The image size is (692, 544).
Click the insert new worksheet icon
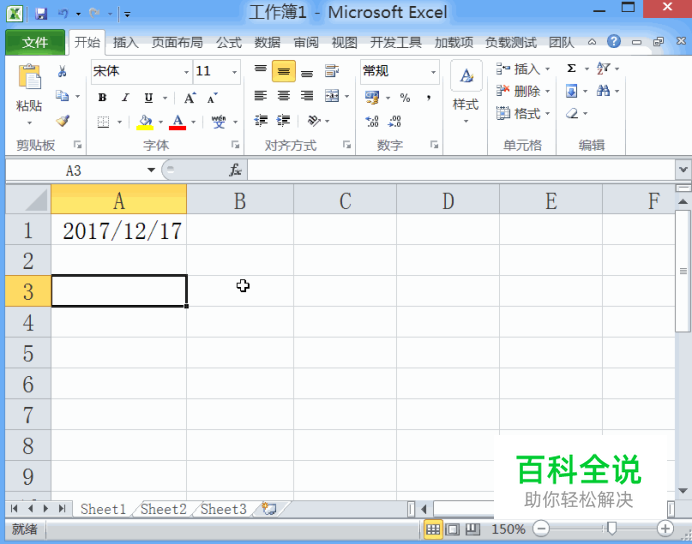pos(269,509)
